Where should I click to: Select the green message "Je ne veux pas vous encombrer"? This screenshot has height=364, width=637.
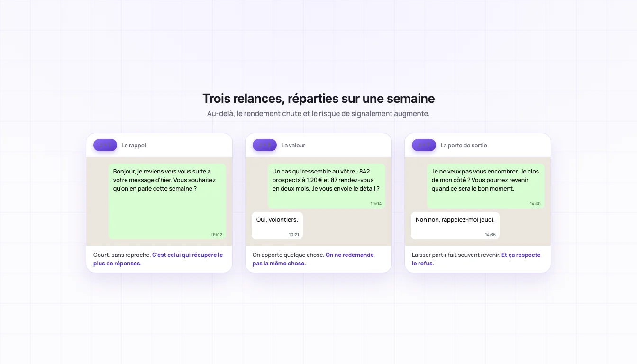point(486,186)
